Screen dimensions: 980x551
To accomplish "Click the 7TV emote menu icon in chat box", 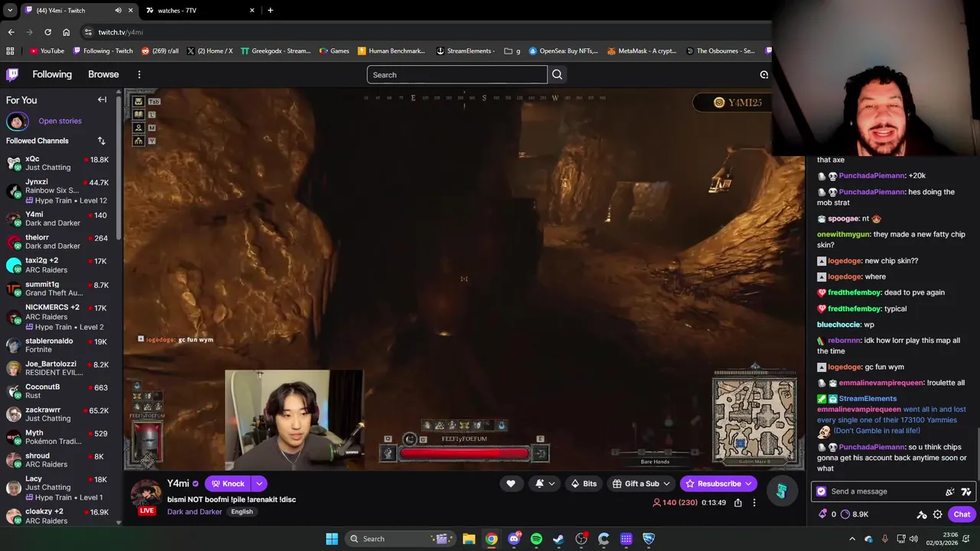I will pyautogui.click(x=966, y=491).
